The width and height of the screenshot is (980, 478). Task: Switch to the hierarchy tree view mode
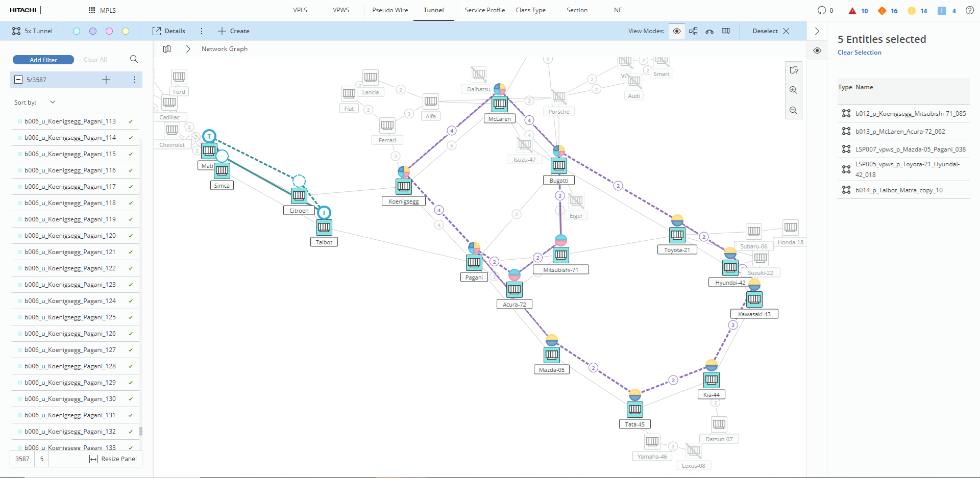click(x=693, y=31)
